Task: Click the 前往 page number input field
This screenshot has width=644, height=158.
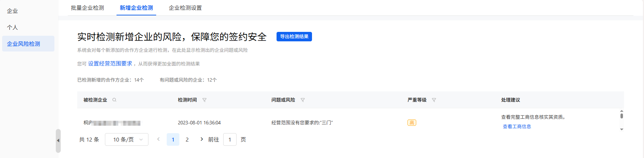Action: click(x=230, y=139)
